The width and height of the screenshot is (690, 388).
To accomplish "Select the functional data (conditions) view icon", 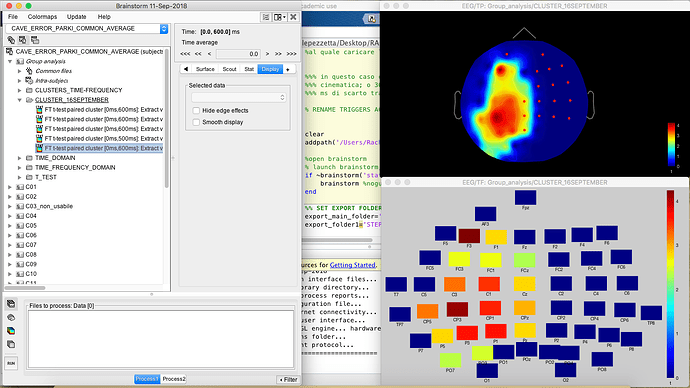I will (x=35, y=40).
